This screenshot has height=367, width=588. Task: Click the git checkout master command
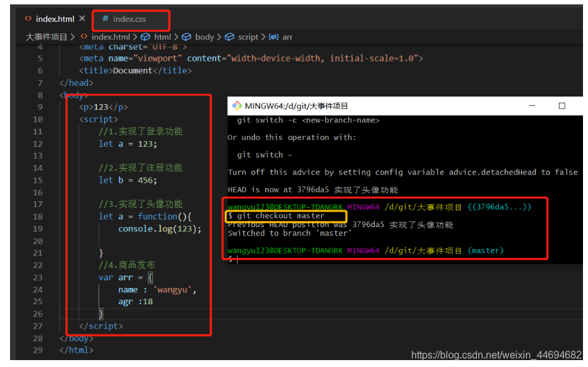click(280, 216)
